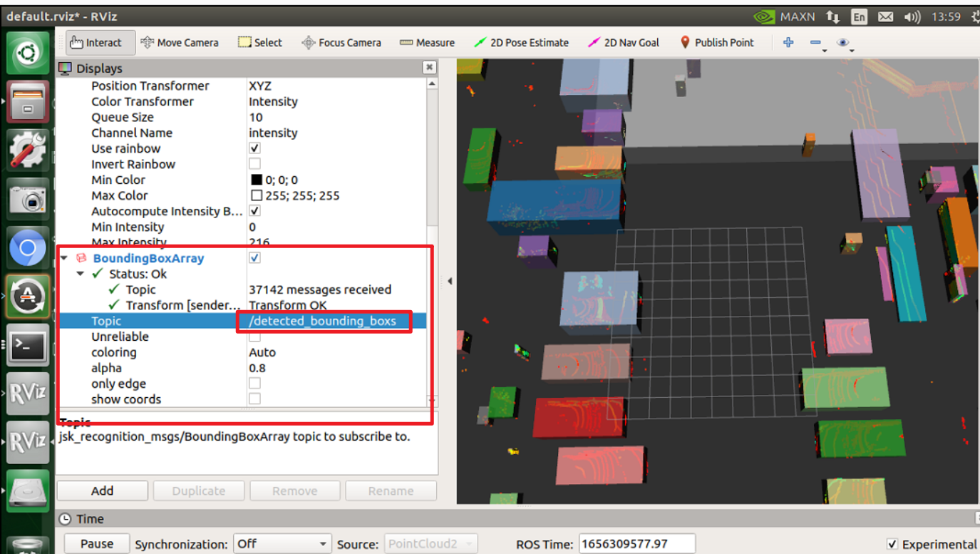The image size is (980, 554).
Task: Check the show coords option for BoundingBoxArray
Action: click(254, 399)
